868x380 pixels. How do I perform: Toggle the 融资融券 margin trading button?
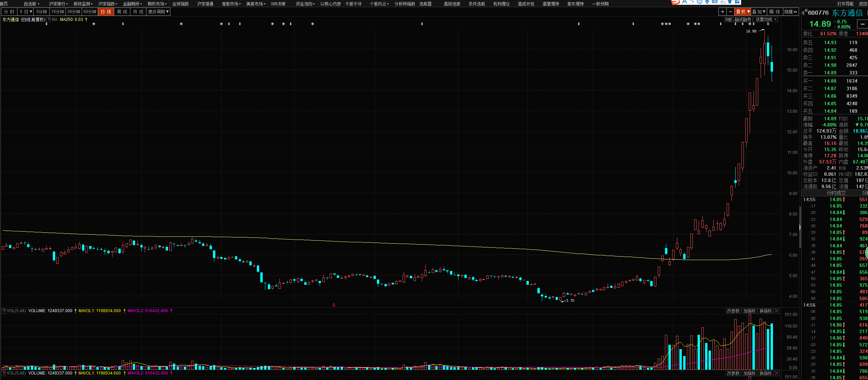[x=743, y=20]
